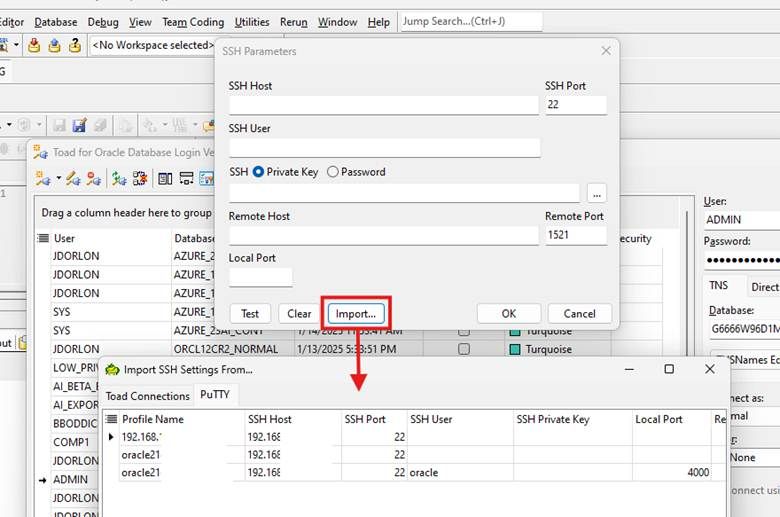Click the Import... button
Image resolution: width=780 pixels, height=517 pixels.
pos(356,314)
